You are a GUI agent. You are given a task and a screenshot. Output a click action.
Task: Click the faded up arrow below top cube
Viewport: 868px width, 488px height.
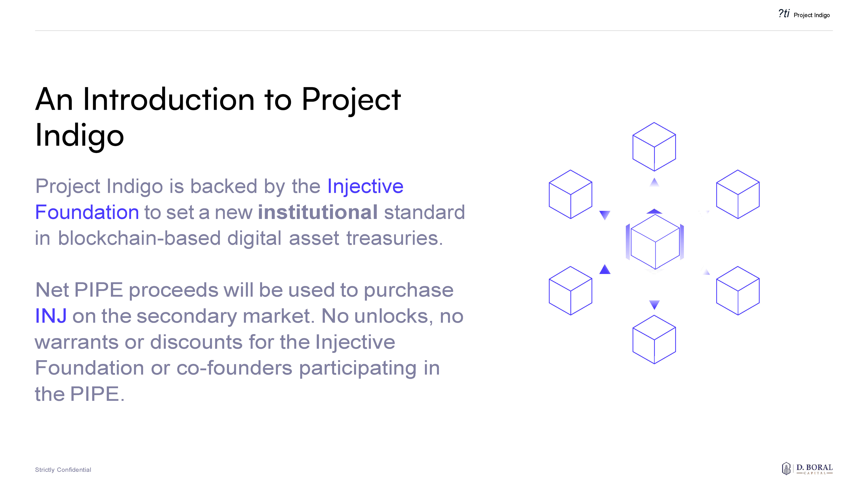tap(654, 182)
